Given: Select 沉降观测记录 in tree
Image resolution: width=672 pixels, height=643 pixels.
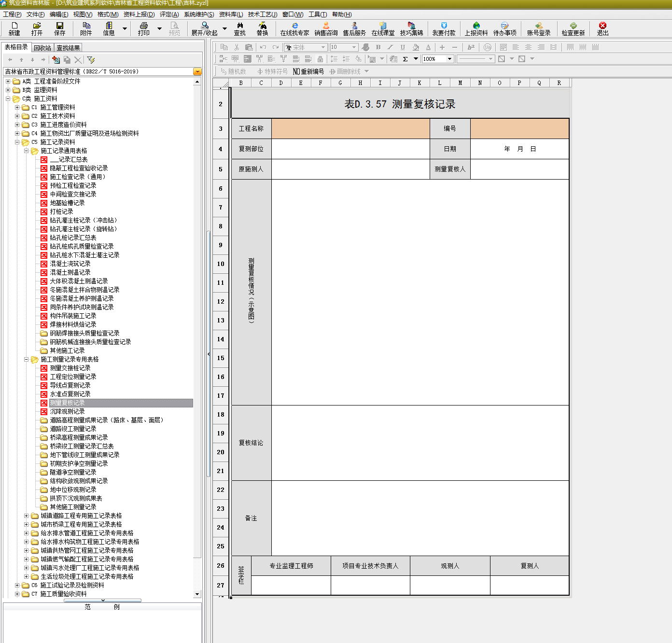Looking at the screenshot, I should click(67, 411).
